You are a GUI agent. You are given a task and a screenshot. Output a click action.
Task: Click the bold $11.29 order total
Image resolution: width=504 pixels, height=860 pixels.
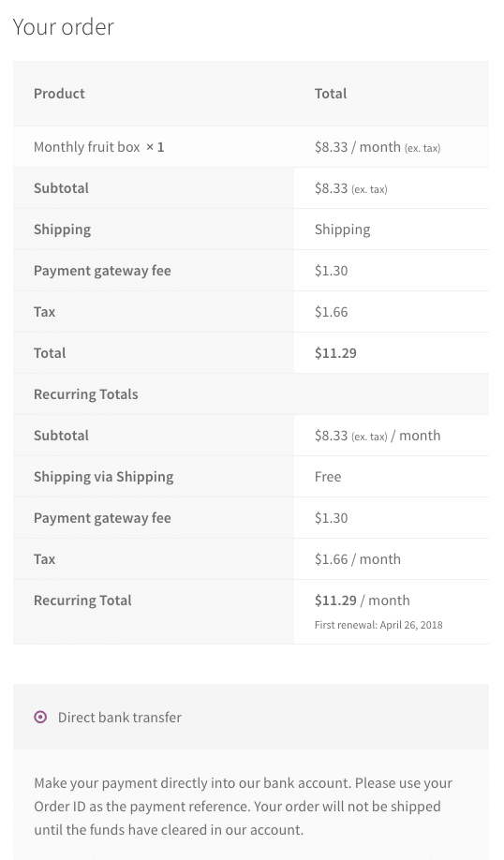coord(335,352)
